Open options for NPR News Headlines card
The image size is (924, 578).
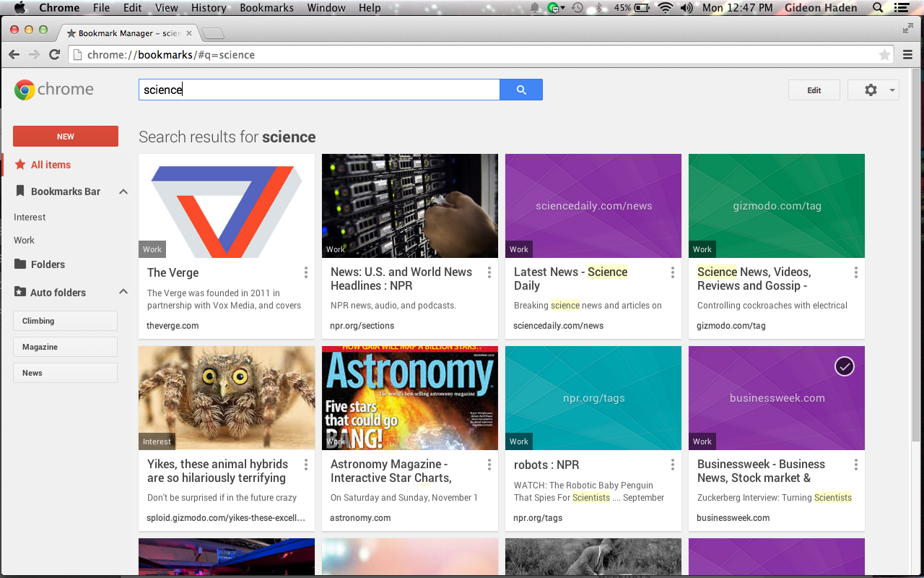489,272
